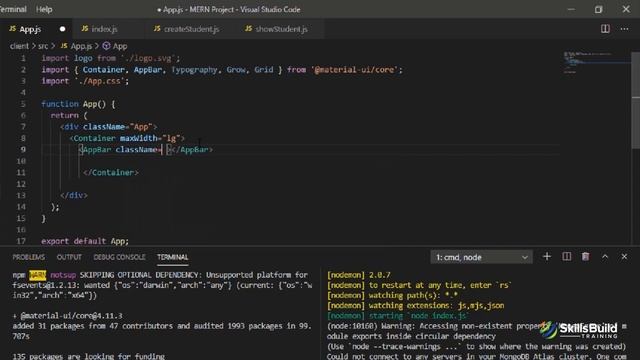Open the Help menu
Screen dimensions: 640x360
click(44, 9)
